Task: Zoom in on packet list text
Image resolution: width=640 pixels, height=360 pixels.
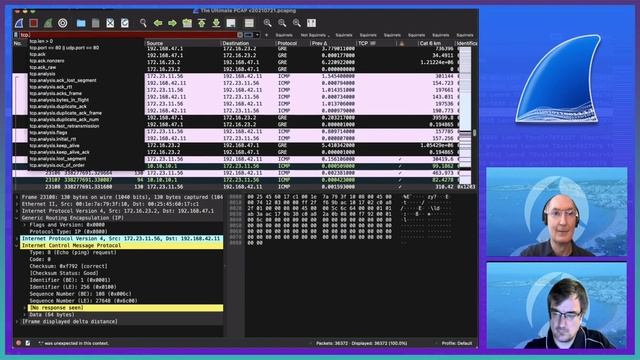Action: (267, 23)
